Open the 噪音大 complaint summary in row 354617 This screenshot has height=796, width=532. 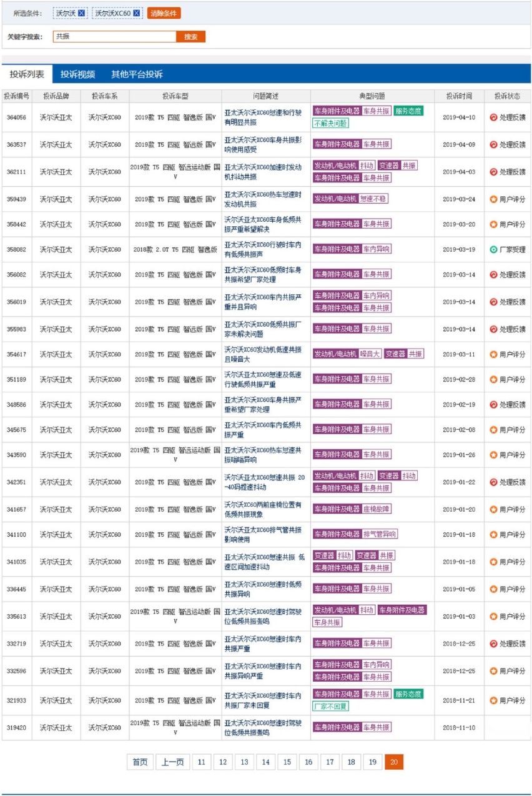263,354
